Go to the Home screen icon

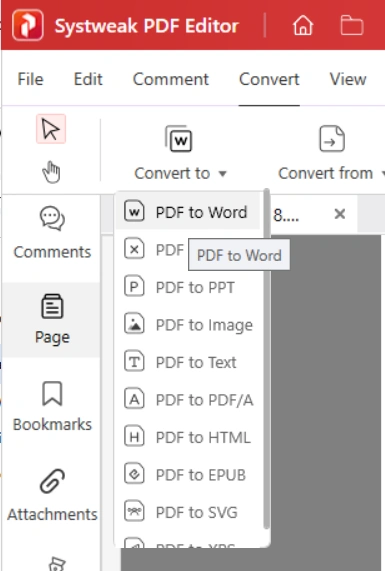click(303, 25)
